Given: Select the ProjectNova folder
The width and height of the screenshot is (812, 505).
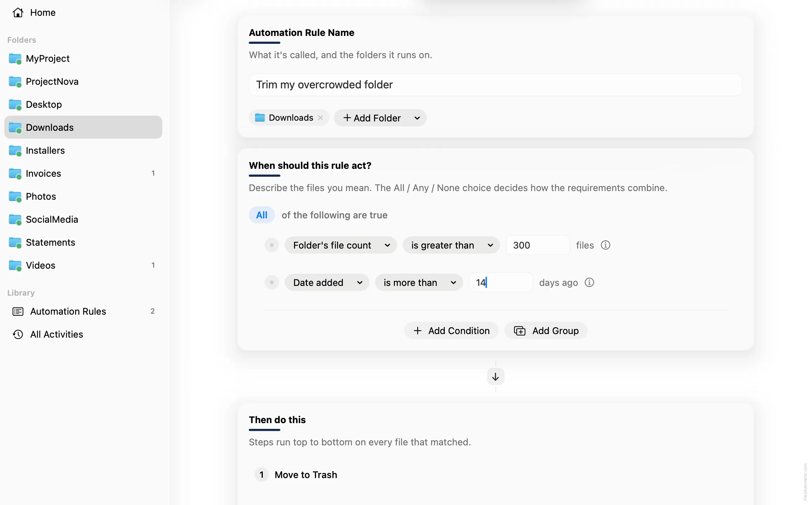Looking at the screenshot, I should (x=83, y=82).
